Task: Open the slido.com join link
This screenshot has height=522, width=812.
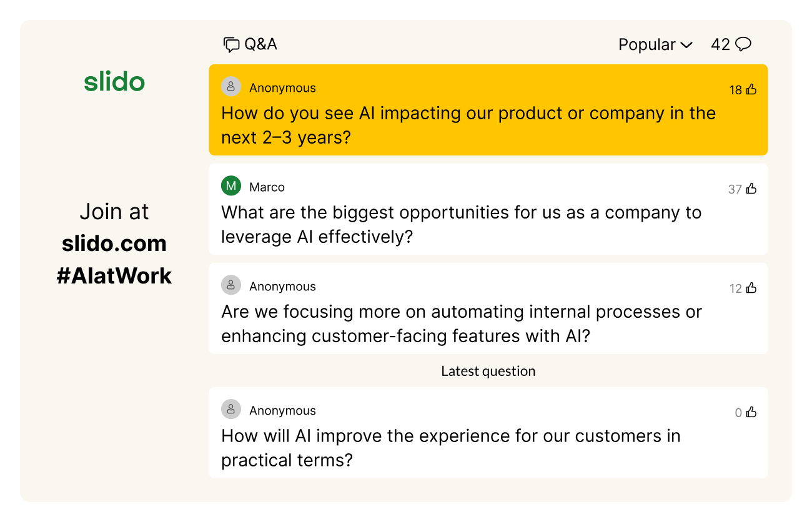Action: pos(114,244)
